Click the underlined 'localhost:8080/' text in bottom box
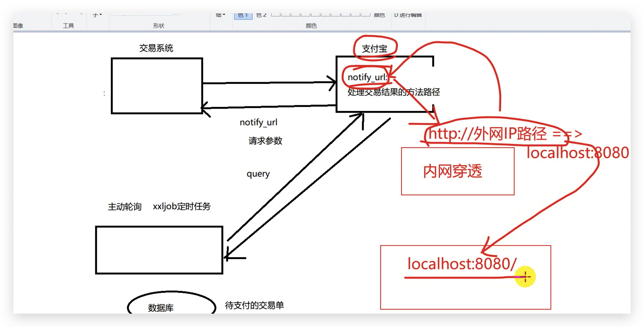This screenshot has height=327, width=644. [462, 264]
